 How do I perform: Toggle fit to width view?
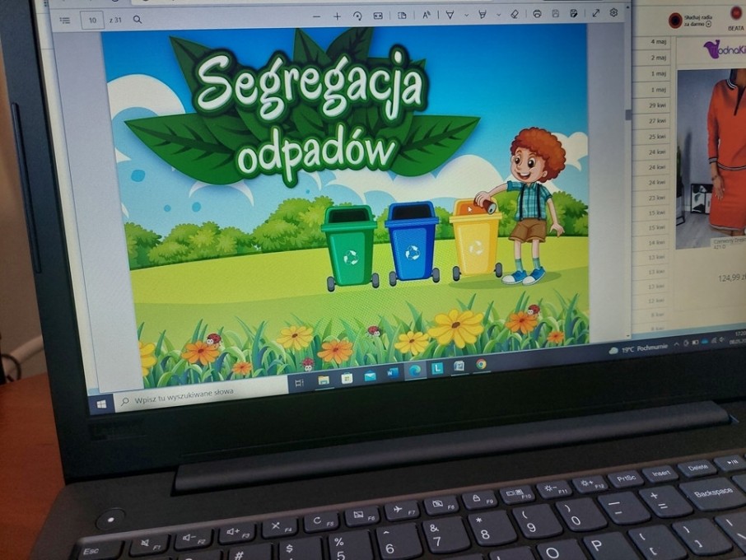tap(378, 16)
